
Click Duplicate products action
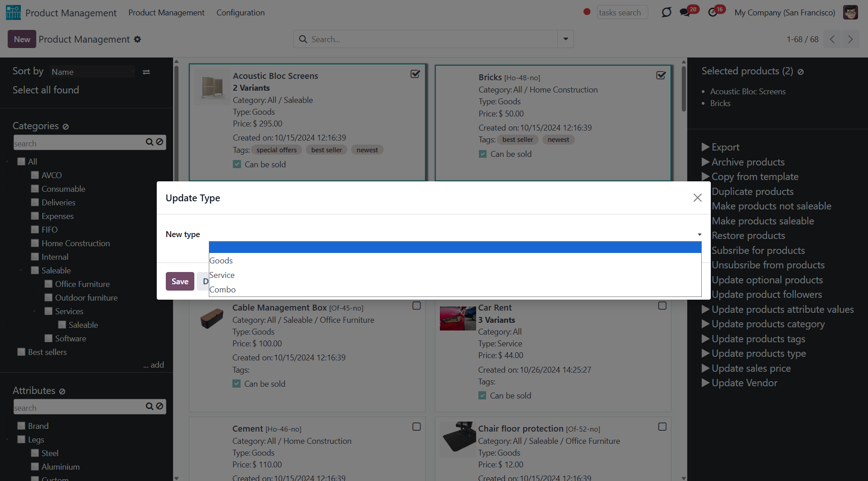tap(752, 191)
